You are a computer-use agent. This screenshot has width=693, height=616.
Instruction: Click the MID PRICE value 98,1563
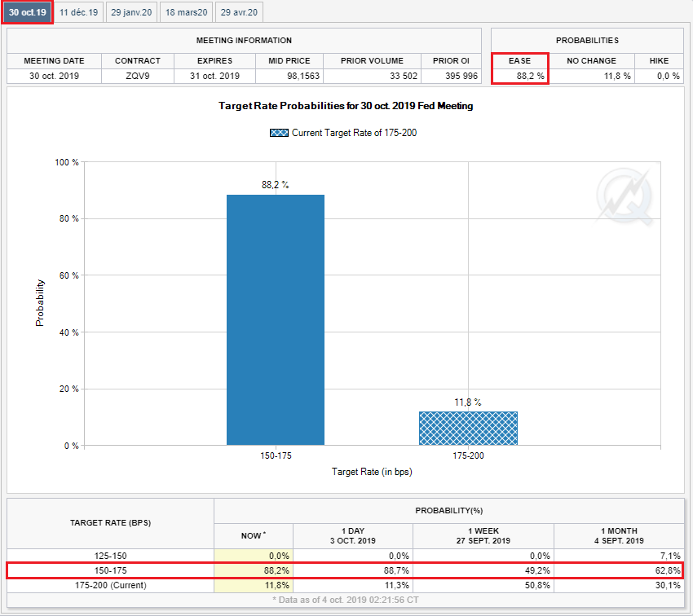[x=289, y=76]
